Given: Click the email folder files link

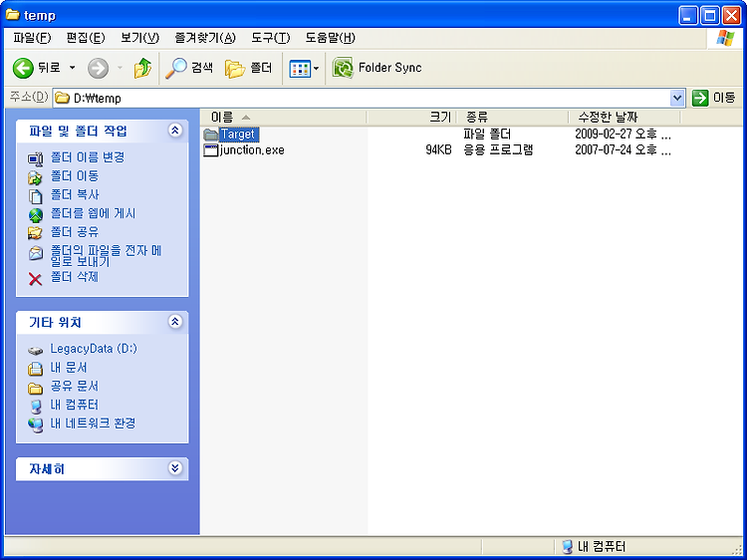Looking at the screenshot, I should click(x=107, y=256).
